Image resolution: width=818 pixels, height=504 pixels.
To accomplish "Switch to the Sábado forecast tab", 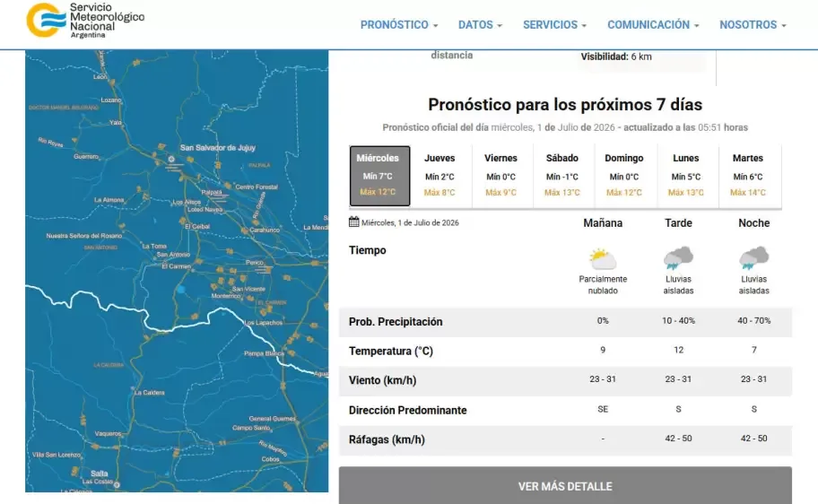I will (562, 176).
